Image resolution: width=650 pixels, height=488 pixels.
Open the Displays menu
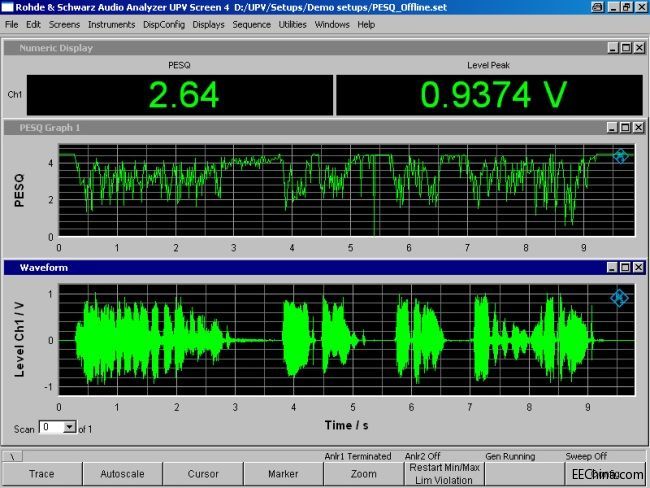(x=208, y=25)
